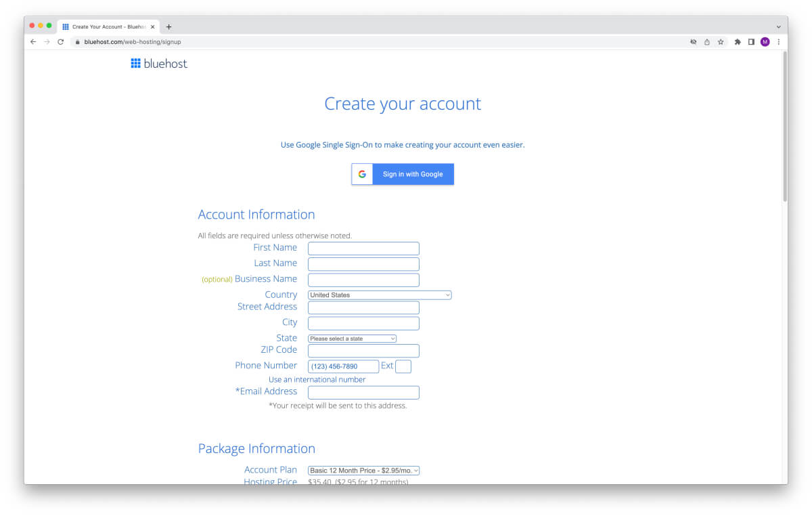Click Use an international number link
The image size is (812, 516).
click(x=317, y=380)
